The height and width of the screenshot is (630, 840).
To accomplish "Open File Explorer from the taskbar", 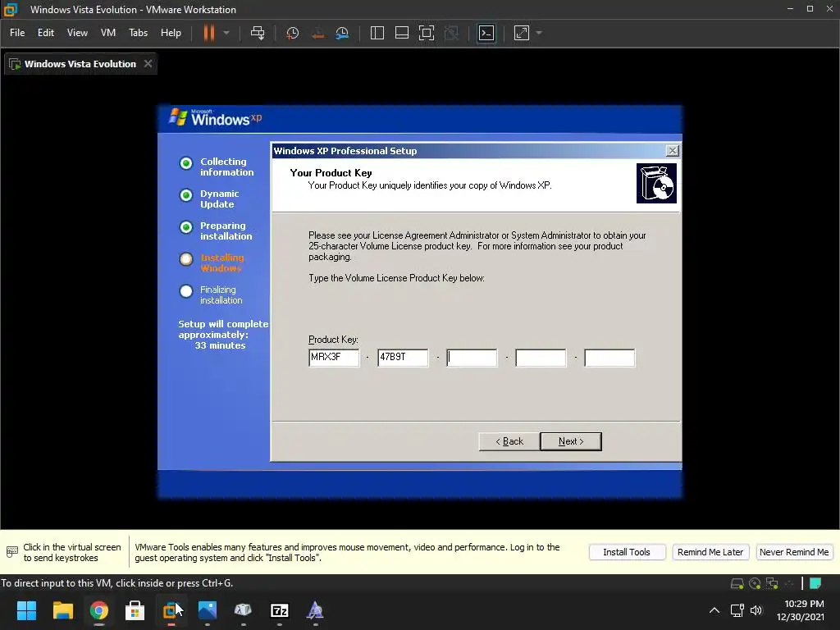I will pos(62,610).
